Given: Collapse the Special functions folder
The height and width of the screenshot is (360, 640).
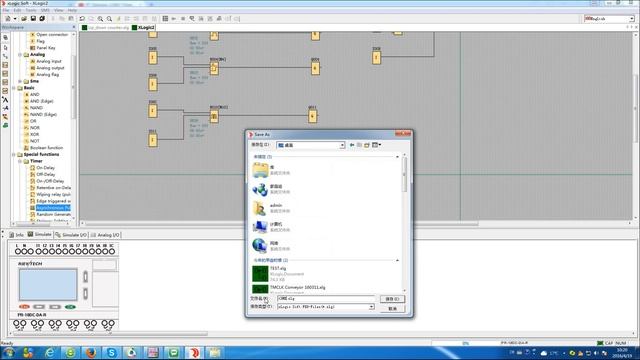Looking at the screenshot, I should tap(13, 155).
